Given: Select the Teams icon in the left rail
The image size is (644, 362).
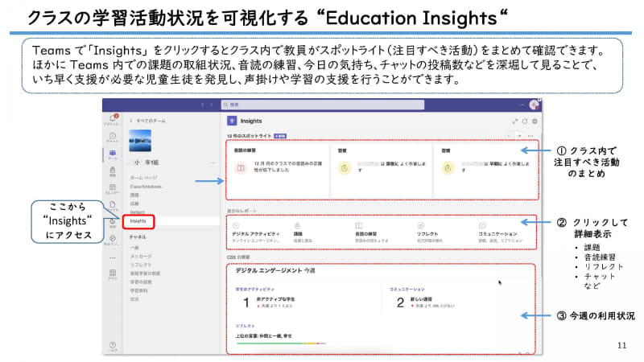Looking at the screenshot, I should click(113, 153).
